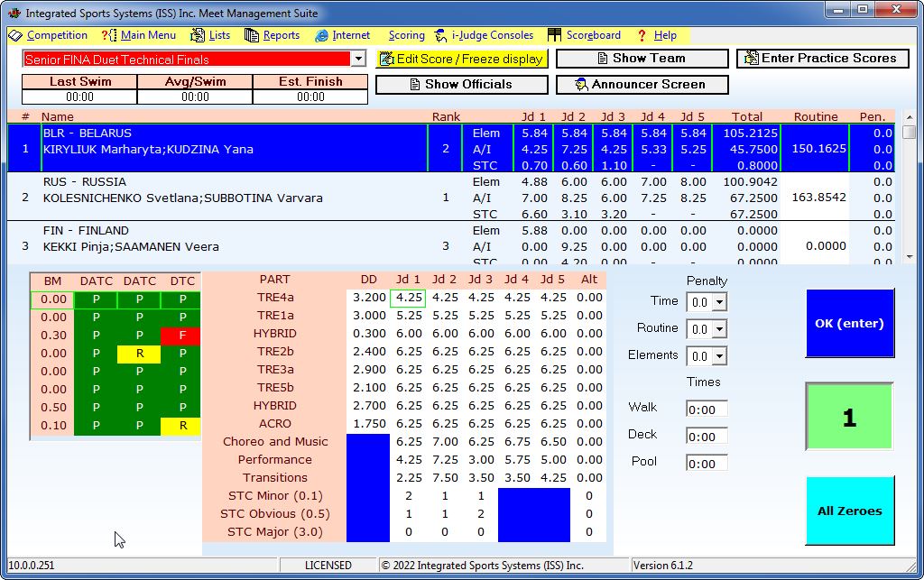Click the routine score 163.8542
This screenshot has height=580, width=924.
[x=818, y=198]
